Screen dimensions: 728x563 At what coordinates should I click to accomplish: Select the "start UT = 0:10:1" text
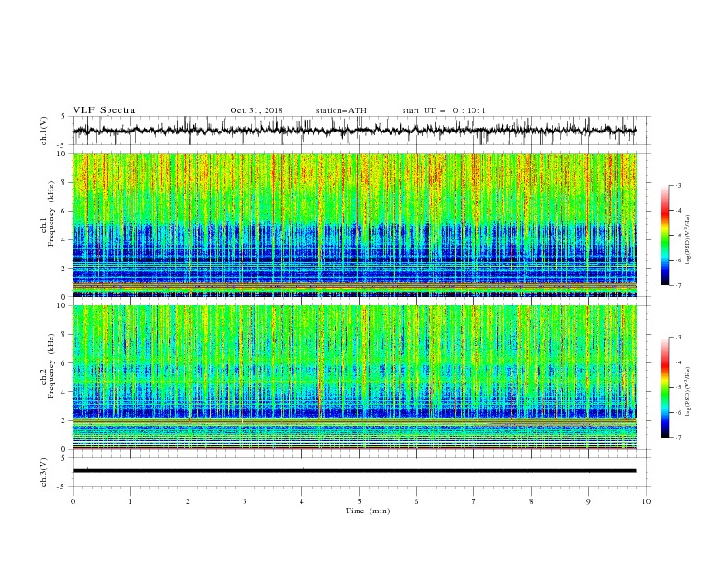[x=444, y=110]
